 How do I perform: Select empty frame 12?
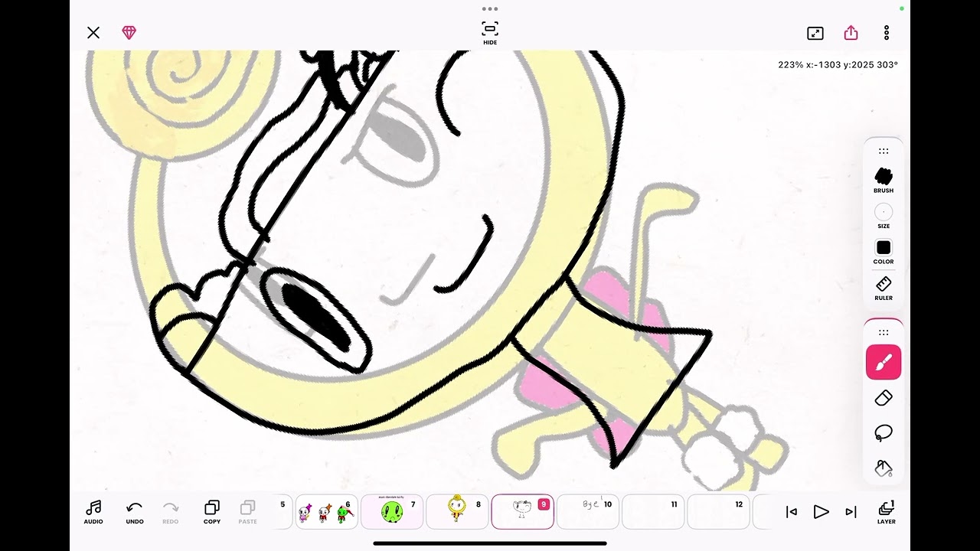pos(718,512)
